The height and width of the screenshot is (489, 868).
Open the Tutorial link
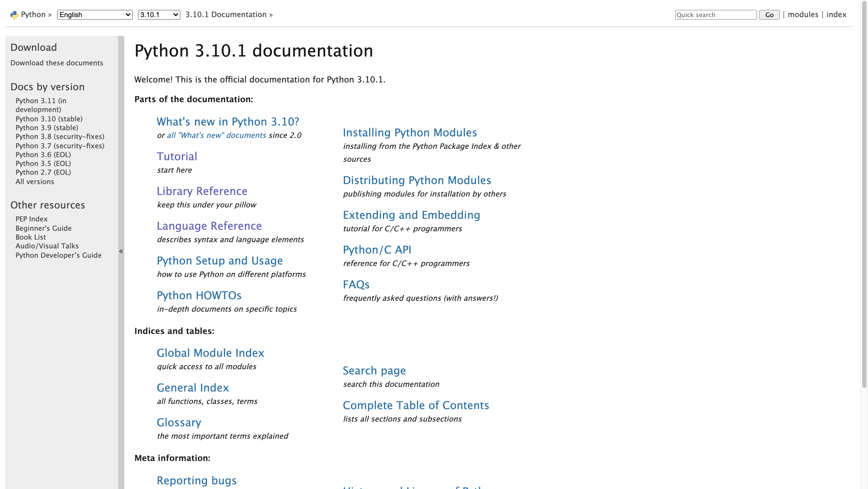177,156
